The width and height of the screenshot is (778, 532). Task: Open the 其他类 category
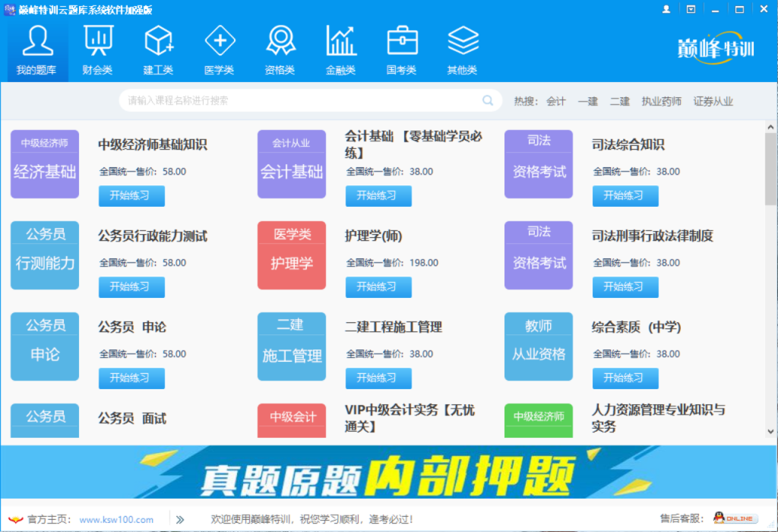click(463, 51)
